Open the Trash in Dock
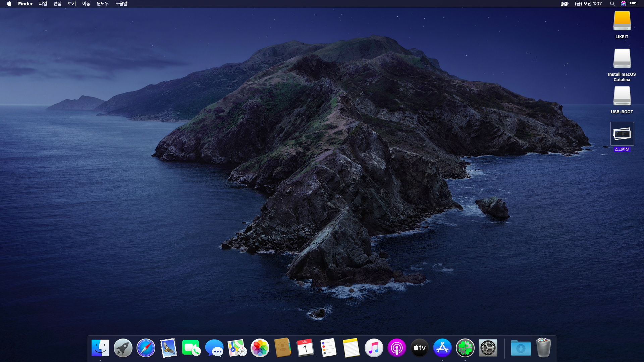Viewport: 644px width, 362px height. 543,348
